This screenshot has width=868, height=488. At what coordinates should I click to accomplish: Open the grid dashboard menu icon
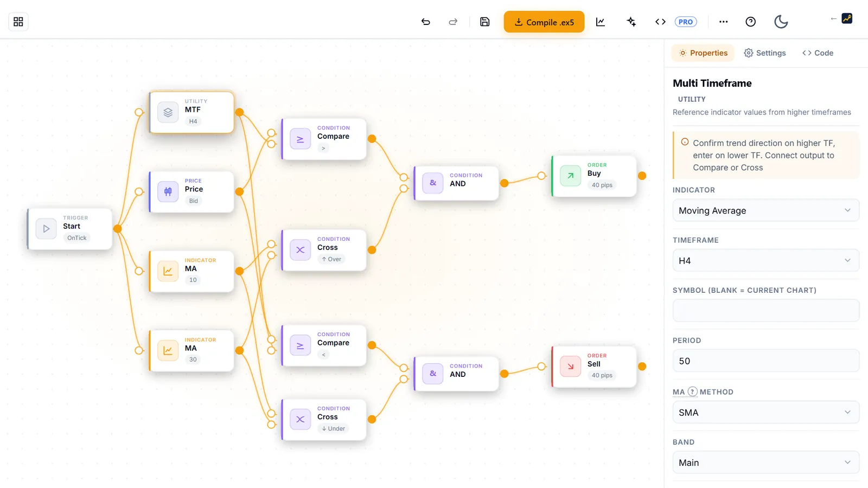[18, 22]
